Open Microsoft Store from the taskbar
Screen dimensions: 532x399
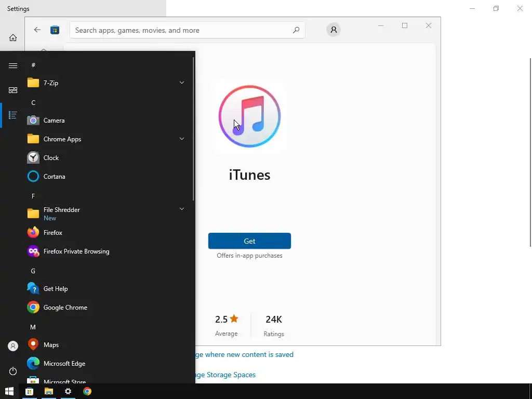[x=30, y=391]
